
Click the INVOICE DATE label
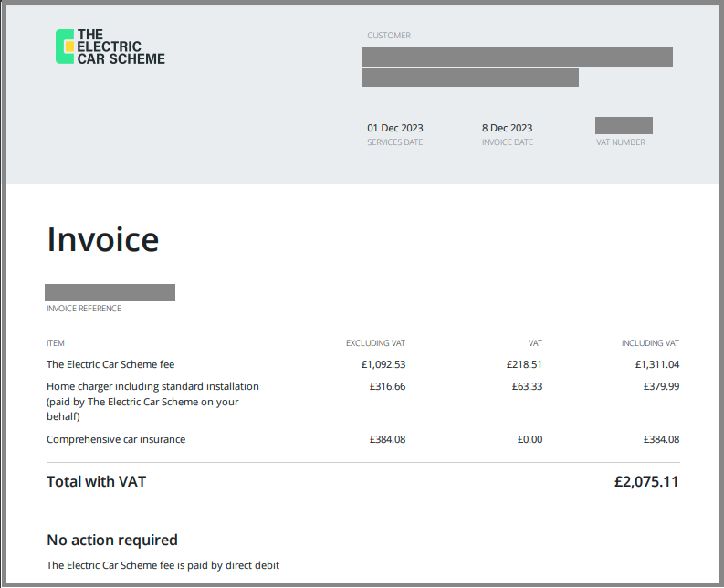pyautogui.click(x=508, y=142)
